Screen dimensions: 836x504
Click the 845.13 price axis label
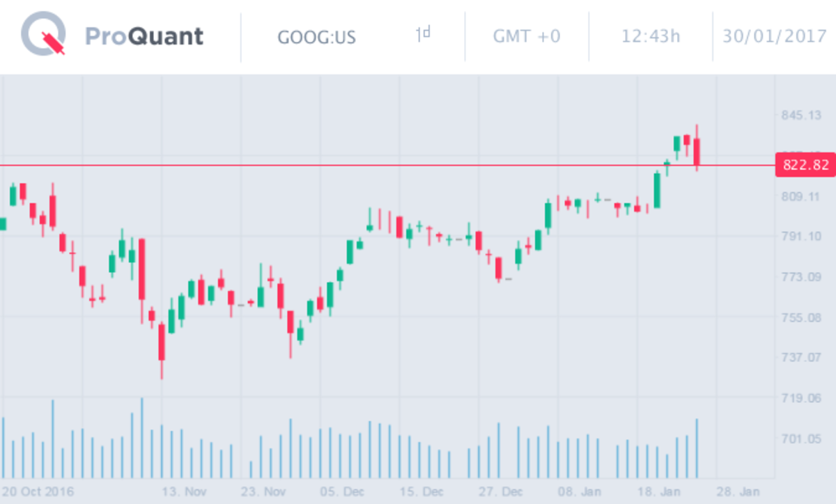(802, 115)
